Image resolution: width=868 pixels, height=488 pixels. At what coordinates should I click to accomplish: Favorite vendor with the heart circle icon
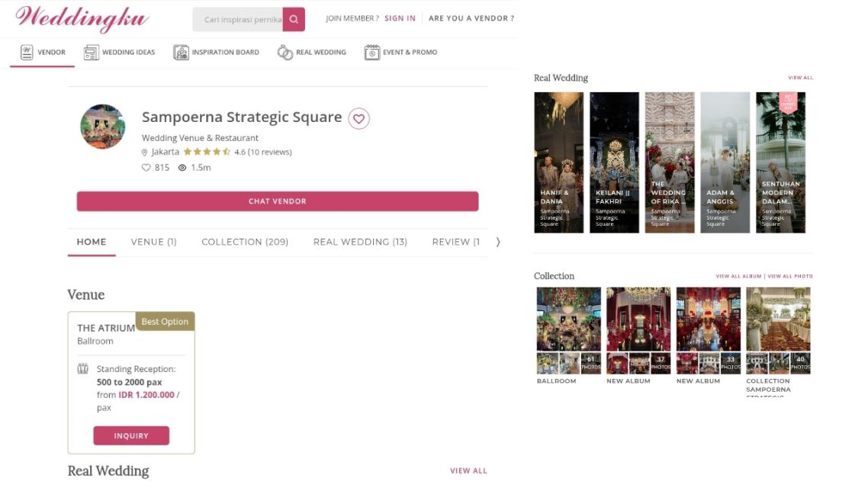click(x=358, y=118)
